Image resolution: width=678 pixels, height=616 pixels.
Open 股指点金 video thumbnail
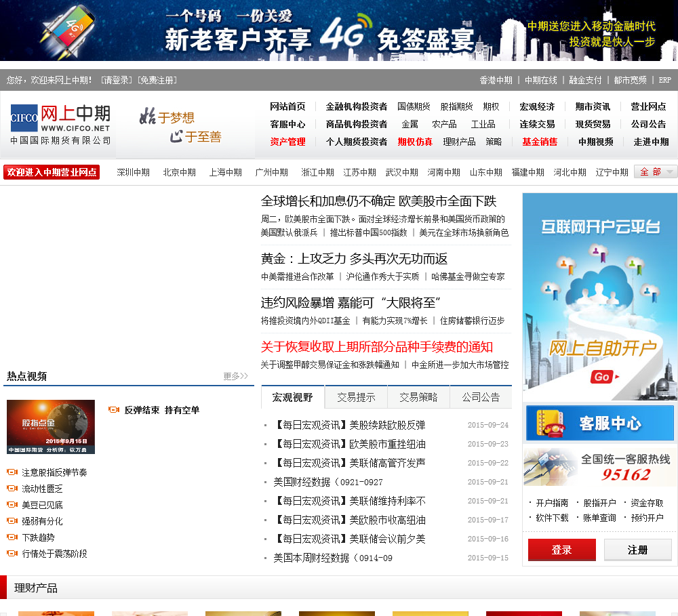[51, 427]
